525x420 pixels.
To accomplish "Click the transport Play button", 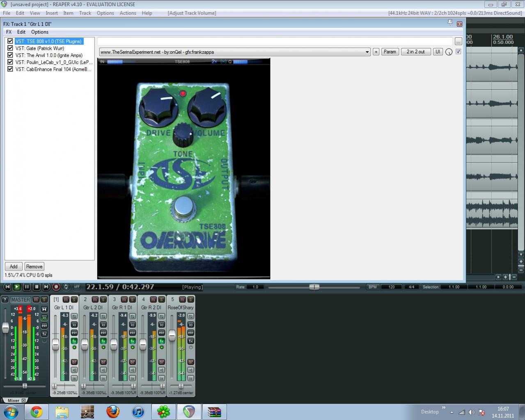I will (x=17, y=287).
